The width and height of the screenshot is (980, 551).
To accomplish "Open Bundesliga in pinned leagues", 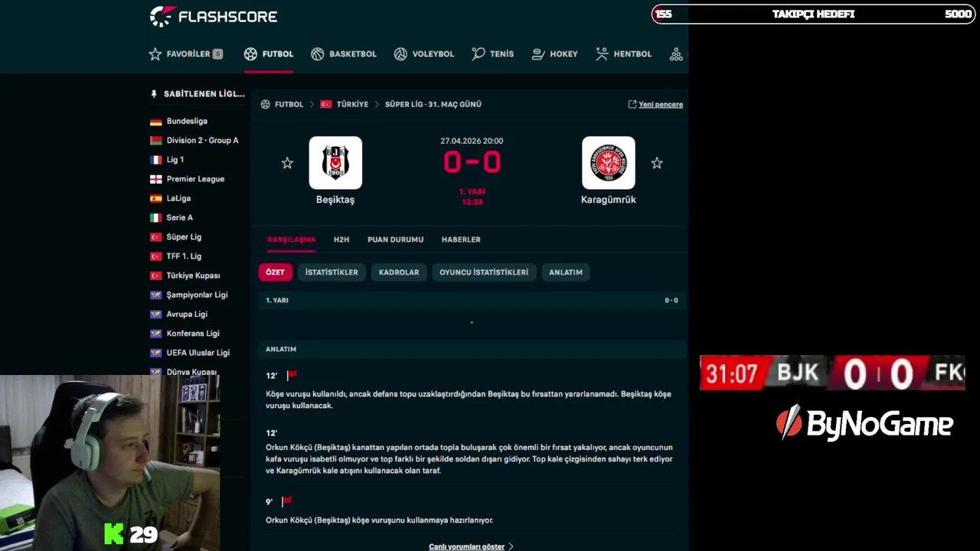I will [x=187, y=121].
